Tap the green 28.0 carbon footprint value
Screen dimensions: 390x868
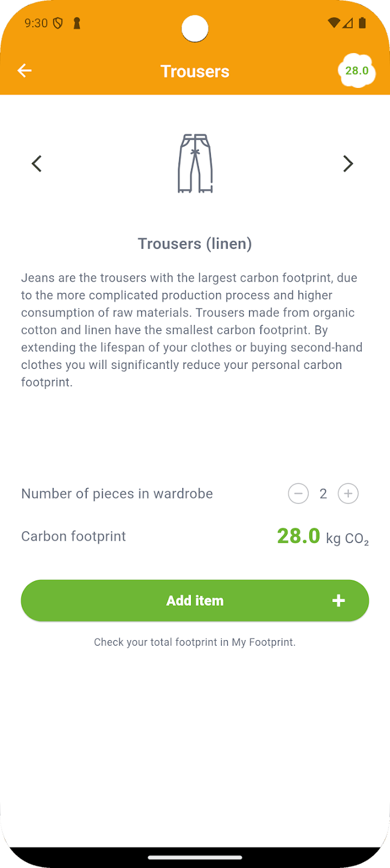(298, 535)
